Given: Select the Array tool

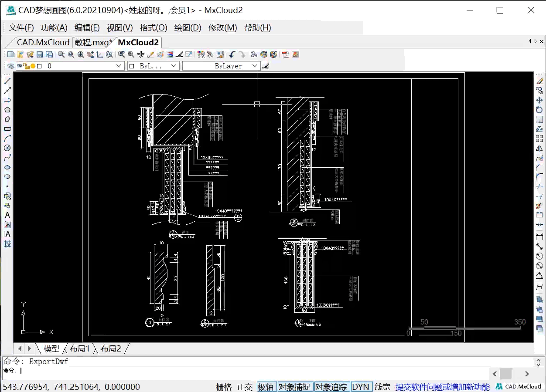Looking at the screenshot, I should 539,139.
